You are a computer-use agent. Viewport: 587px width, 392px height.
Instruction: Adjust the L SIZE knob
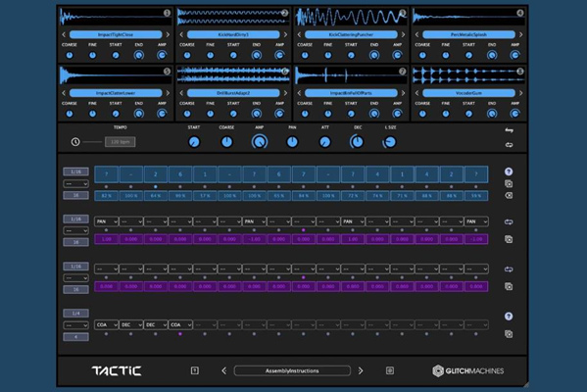point(390,142)
